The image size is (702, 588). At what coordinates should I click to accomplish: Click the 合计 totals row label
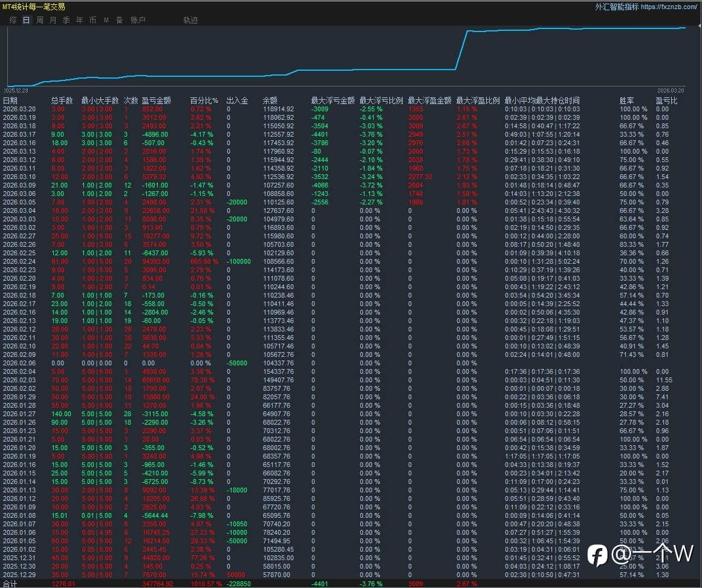(10, 583)
